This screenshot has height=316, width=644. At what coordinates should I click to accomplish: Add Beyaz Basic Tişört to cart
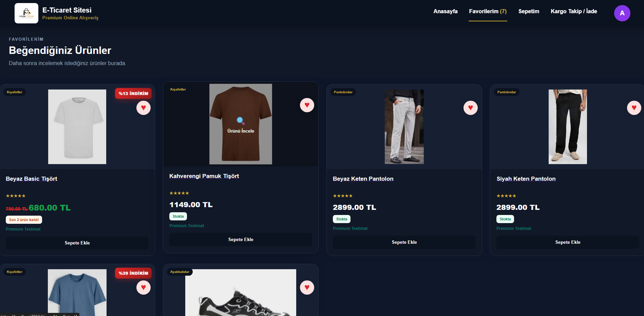coord(77,243)
